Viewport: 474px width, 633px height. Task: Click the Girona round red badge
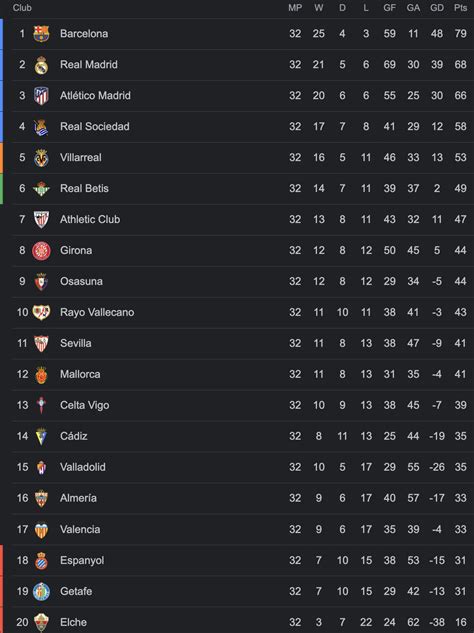tap(41, 250)
